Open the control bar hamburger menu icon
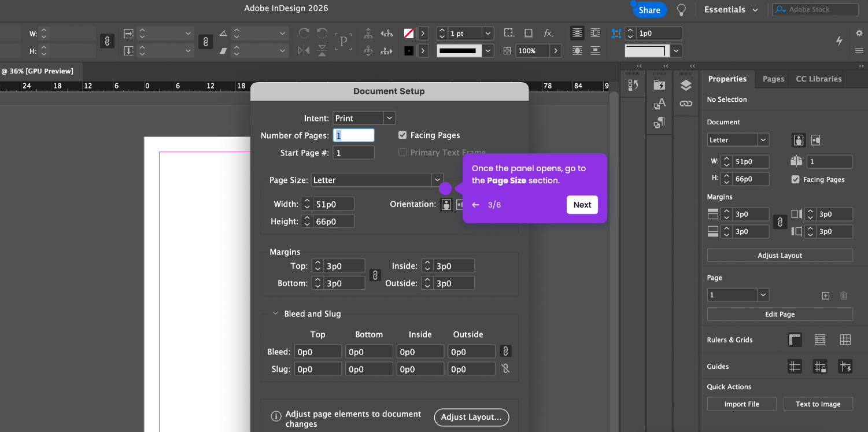The width and height of the screenshot is (868, 432). (x=859, y=51)
